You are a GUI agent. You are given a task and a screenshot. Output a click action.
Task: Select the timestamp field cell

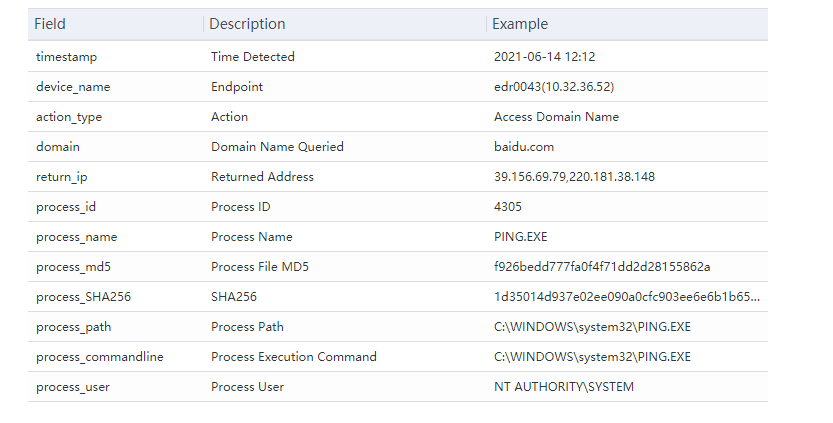click(67, 57)
